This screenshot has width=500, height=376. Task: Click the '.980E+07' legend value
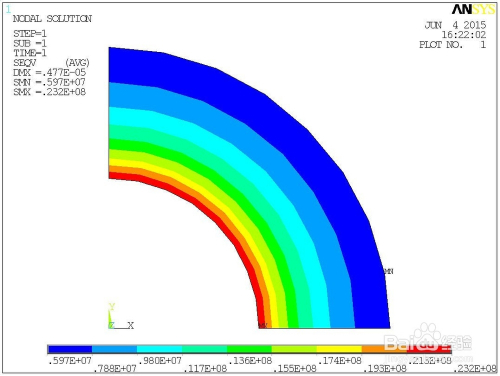[160, 361]
